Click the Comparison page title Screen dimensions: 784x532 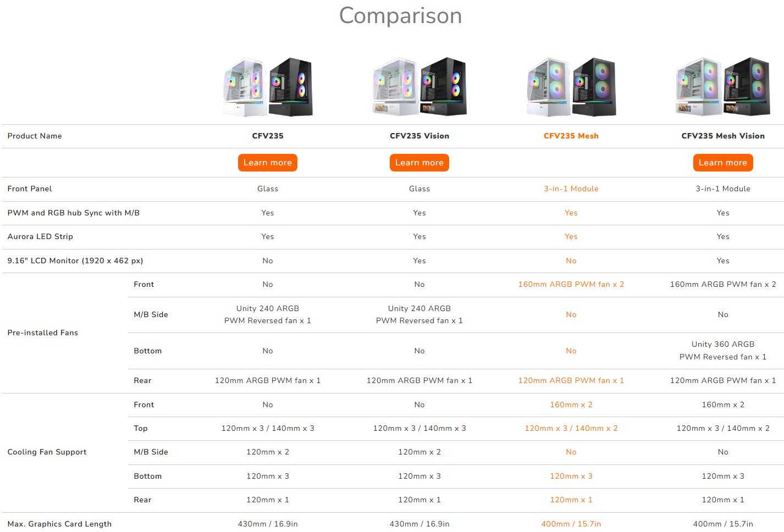[x=400, y=16]
